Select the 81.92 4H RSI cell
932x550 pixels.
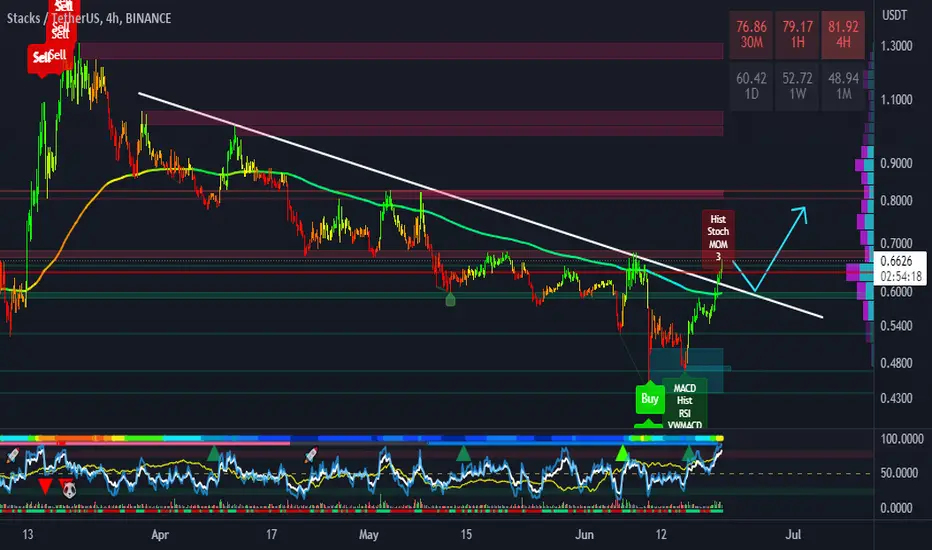[843, 34]
